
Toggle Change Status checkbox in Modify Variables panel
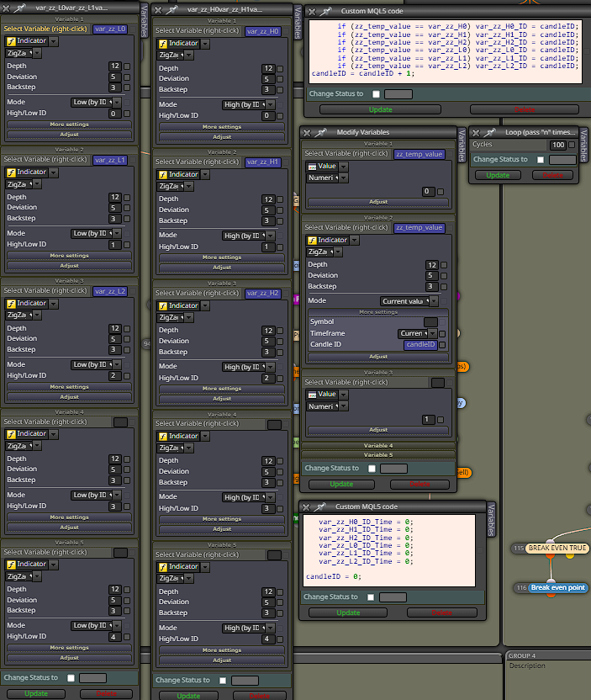372,469
